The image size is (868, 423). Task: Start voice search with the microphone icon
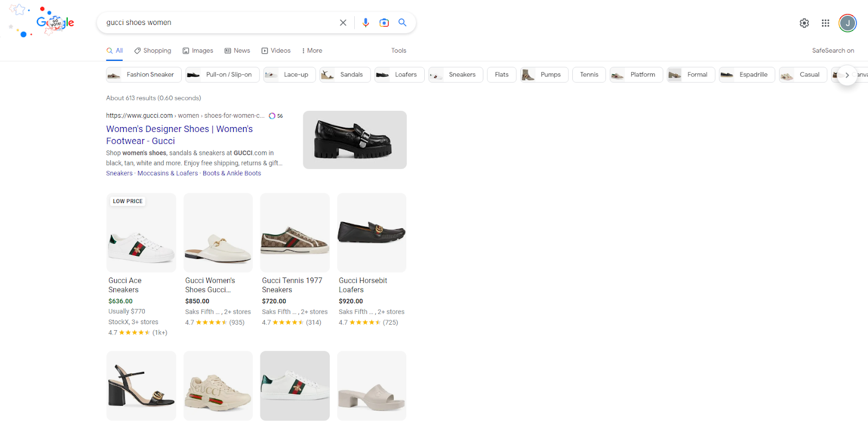tap(366, 23)
